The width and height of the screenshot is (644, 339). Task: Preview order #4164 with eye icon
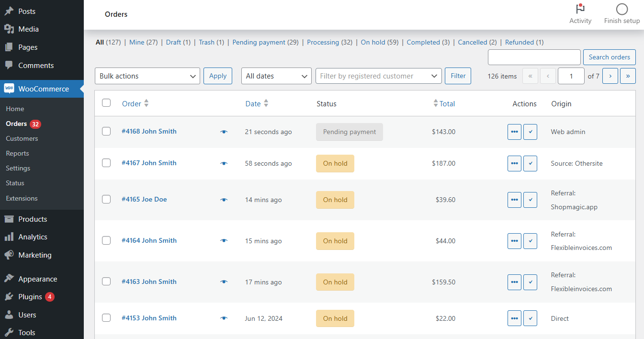point(224,241)
